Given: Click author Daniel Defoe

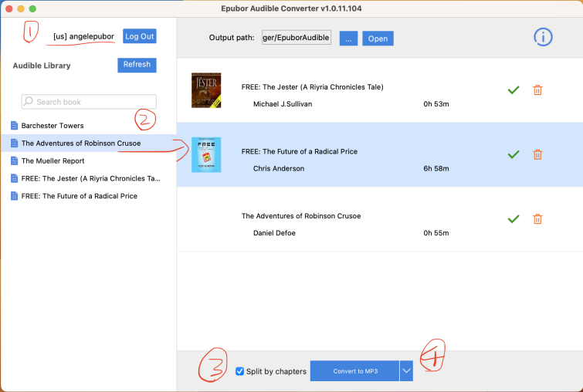Looking at the screenshot, I should pos(274,233).
